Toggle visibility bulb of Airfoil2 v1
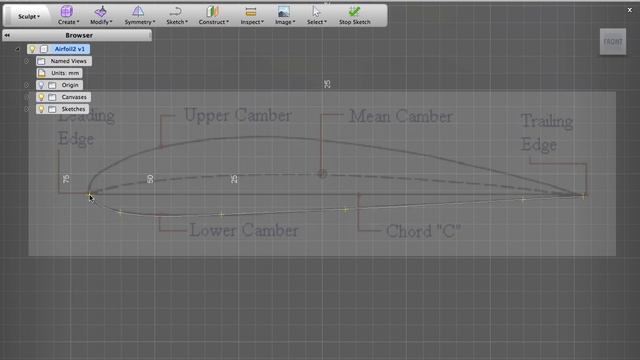The height and width of the screenshot is (360, 640). point(32,49)
